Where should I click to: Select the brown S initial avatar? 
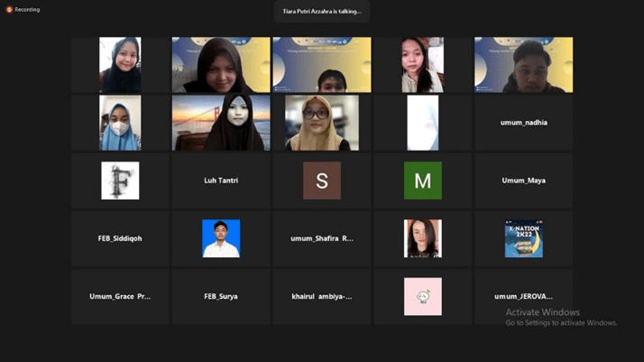(x=322, y=181)
